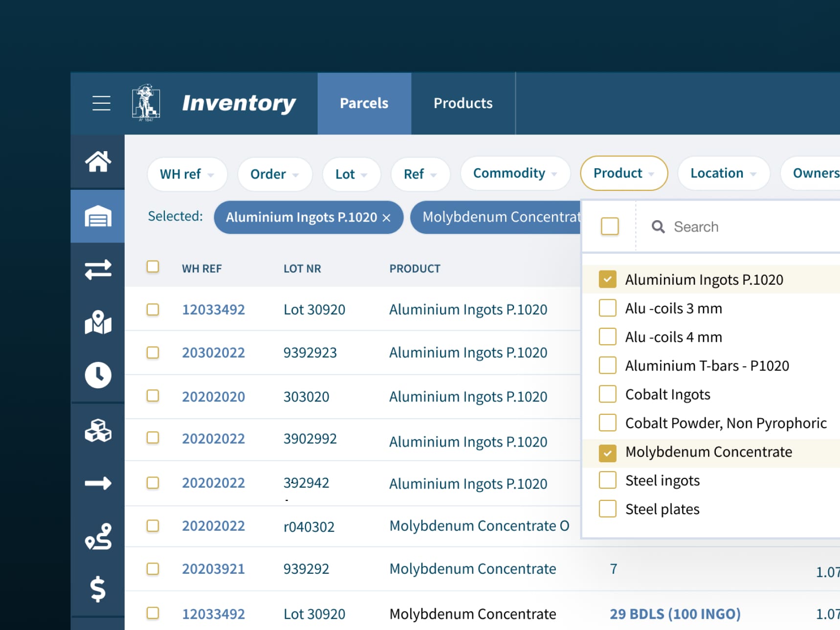This screenshot has height=630, width=840.
Task: Uncheck Aluminium Ingots P.1020 in product list
Action: 607,279
